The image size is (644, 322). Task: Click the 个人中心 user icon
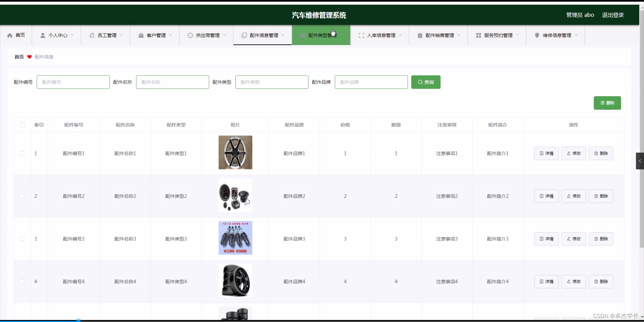point(42,35)
